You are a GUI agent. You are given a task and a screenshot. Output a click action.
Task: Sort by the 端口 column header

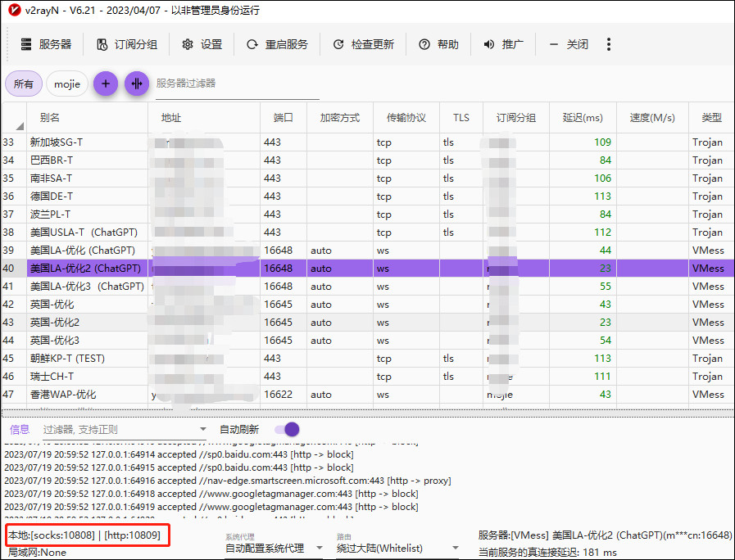click(284, 118)
